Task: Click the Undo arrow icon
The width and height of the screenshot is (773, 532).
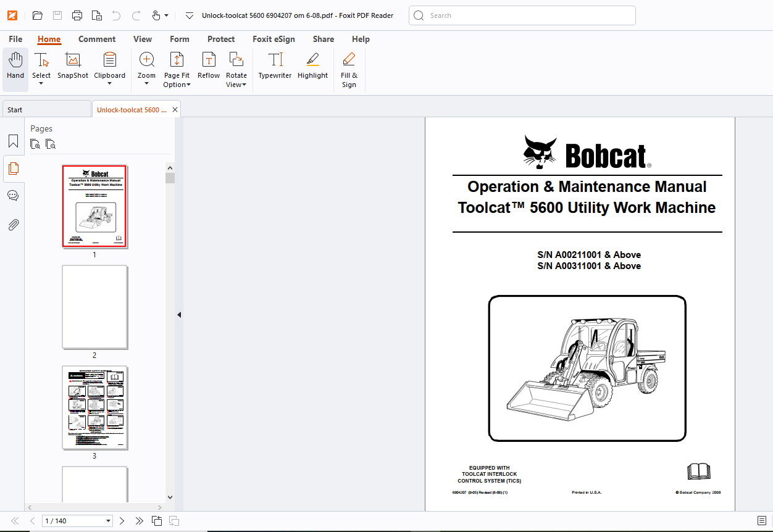Action: pyautogui.click(x=117, y=15)
